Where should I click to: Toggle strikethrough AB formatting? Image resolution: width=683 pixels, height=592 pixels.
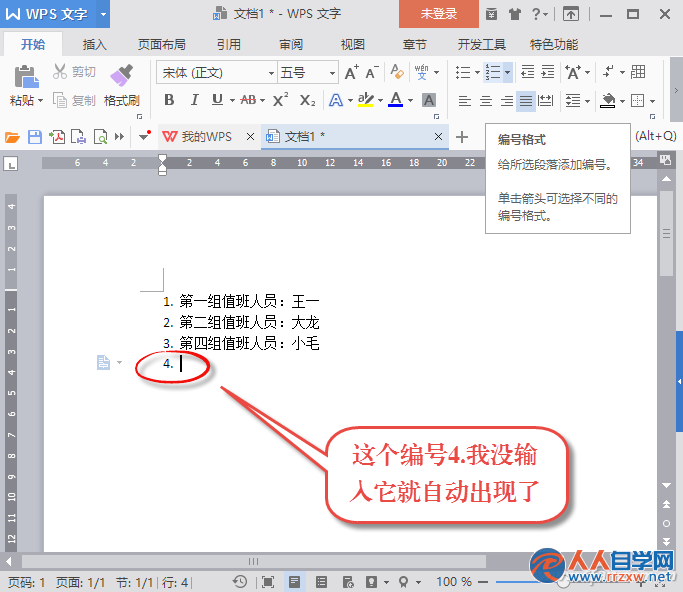click(x=248, y=100)
